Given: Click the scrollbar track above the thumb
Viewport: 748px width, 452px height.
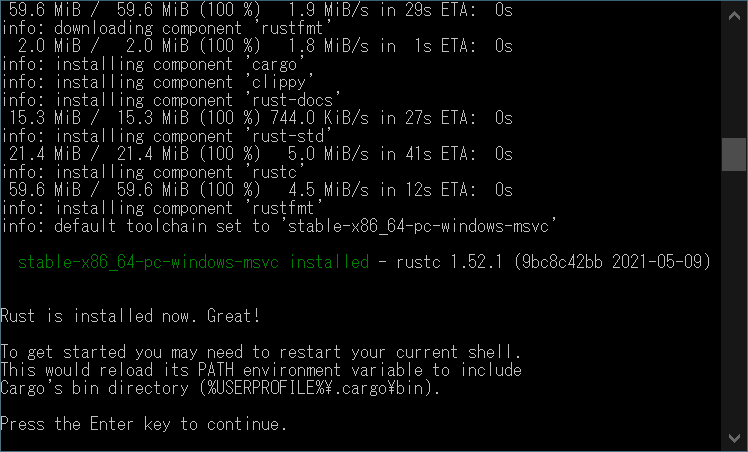Looking at the screenshot, I should pyautogui.click(x=734, y=83).
